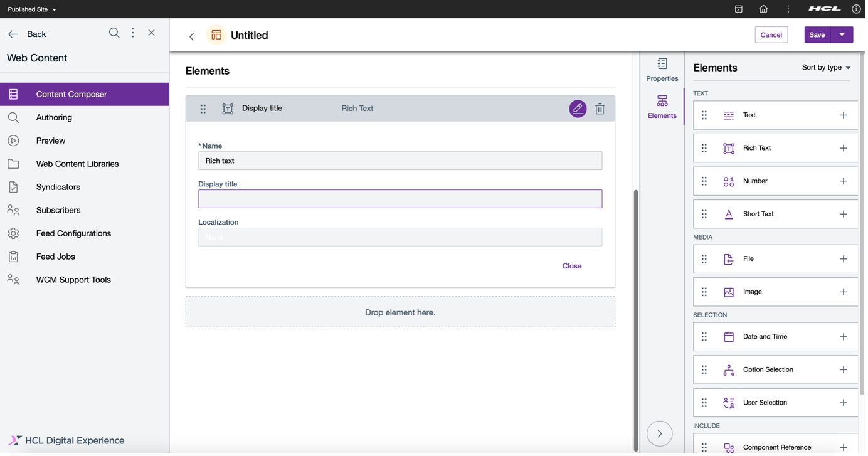The height and width of the screenshot is (456, 868).
Task: Click the Cancel button
Action: coord(771,34)
